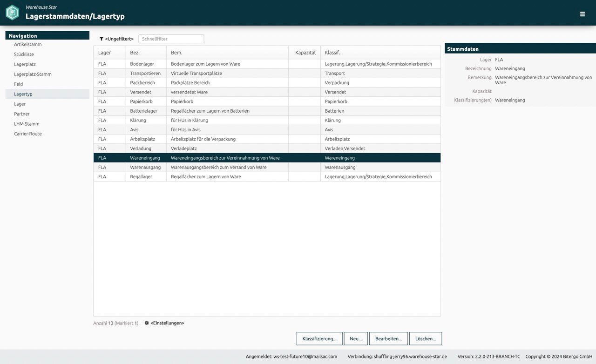
Task: Click the Neu... button
Action: pyautogui.click(x=356, y=339)
